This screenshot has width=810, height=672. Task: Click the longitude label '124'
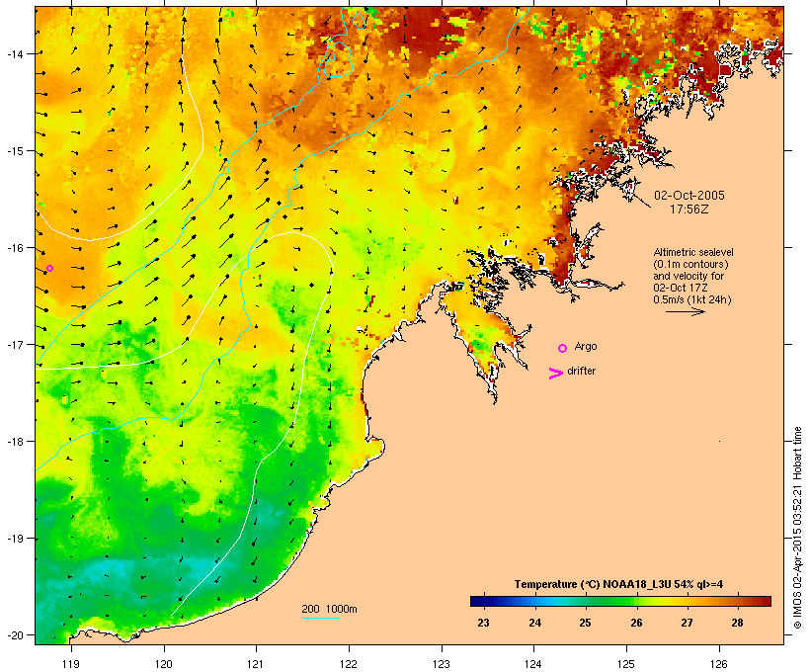[533, 664]
